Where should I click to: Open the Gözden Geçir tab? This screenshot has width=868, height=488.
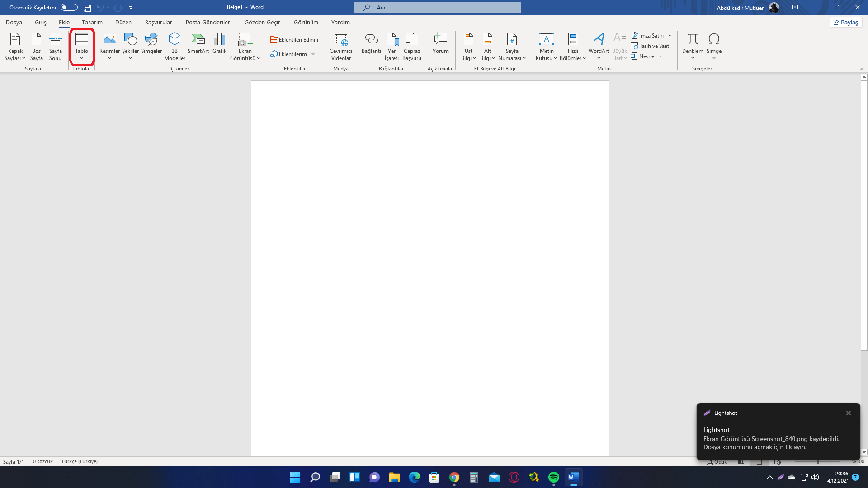coord(262,22)
